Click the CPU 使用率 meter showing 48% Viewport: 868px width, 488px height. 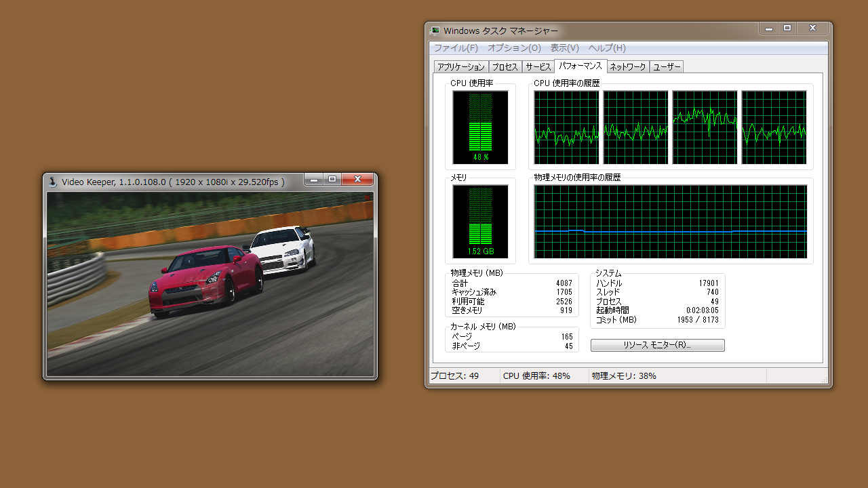pos(480,127)
